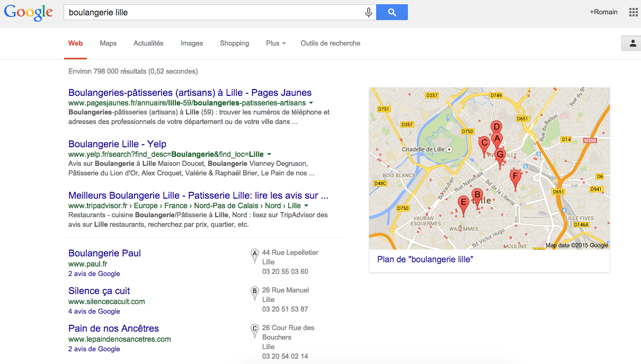The image size is (641, 364).
Task: Click pin A beside 44 Rue Lepelletier
Action: 255,255
